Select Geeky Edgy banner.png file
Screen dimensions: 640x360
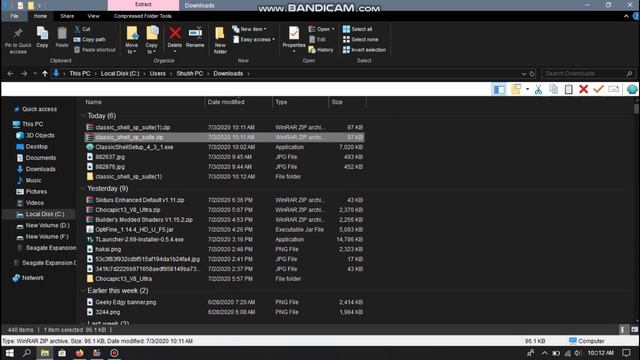click(224, 302)
